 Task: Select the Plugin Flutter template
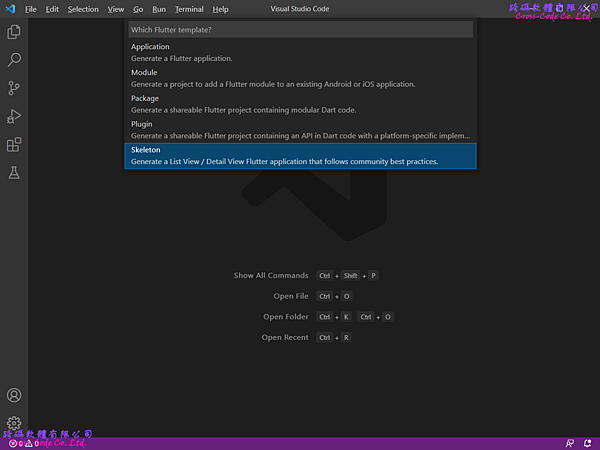(x=300, y=130)
